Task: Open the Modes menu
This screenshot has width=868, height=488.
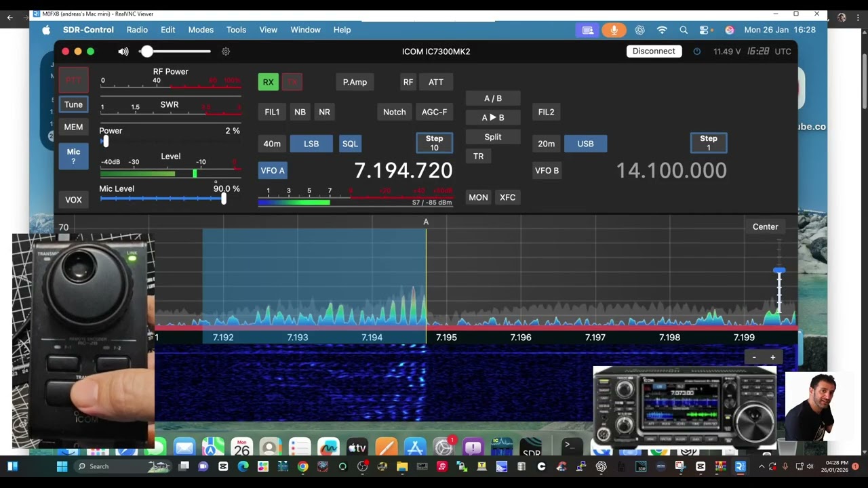Action: (x=201, y=30)
